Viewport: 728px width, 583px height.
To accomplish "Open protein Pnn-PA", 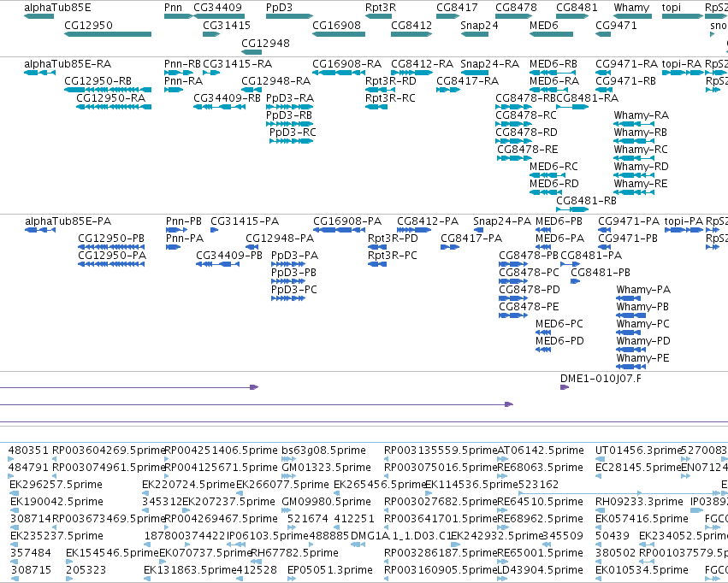I will tap(185, 238).
